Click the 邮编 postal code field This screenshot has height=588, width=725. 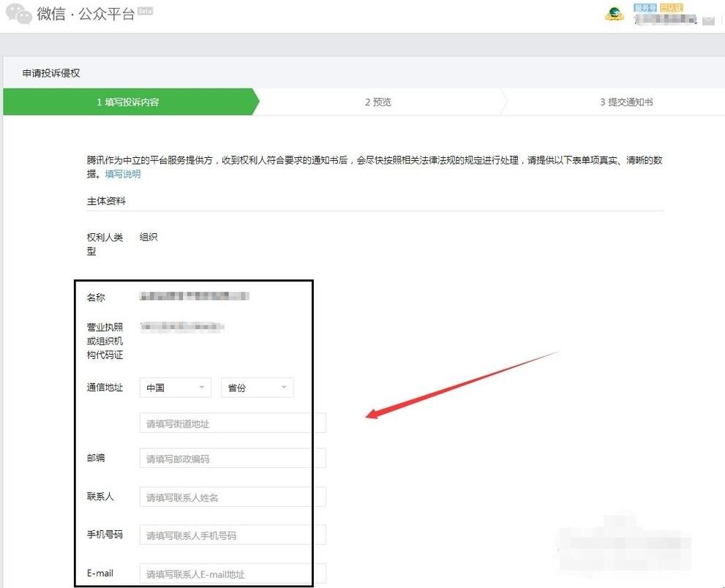[230, 458]
